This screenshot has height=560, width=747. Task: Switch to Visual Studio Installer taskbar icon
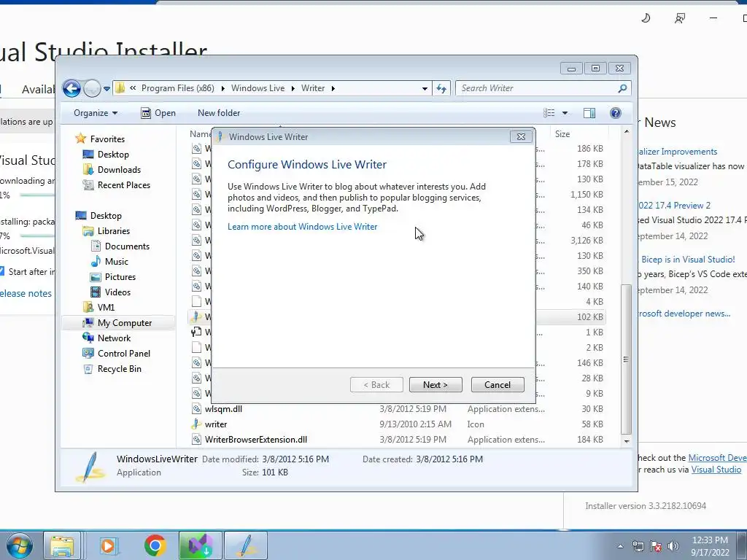coord(200,545)
